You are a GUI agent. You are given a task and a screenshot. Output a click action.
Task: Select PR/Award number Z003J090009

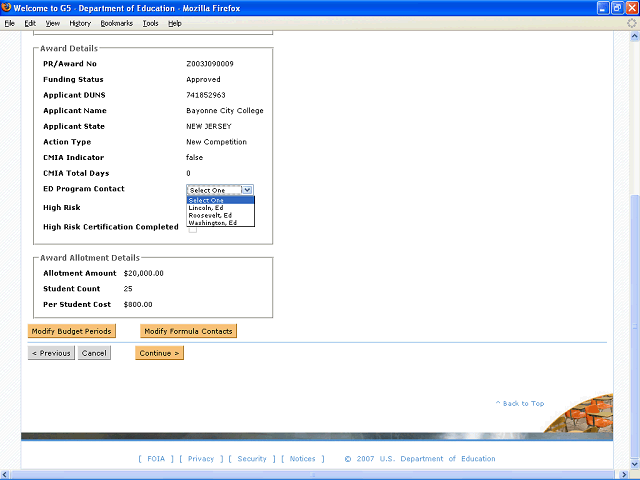coord(210,64)
